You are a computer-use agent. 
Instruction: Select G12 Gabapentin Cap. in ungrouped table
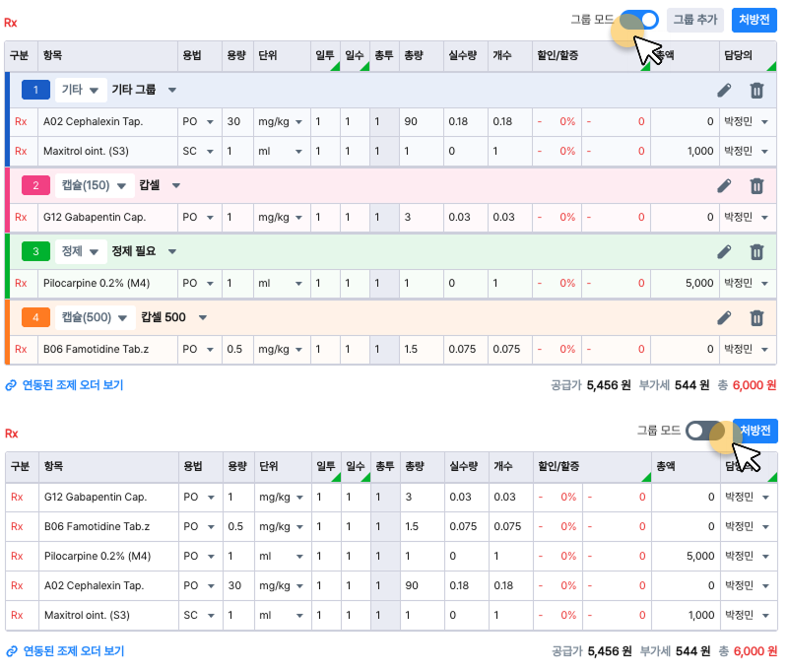pos(96,498)
